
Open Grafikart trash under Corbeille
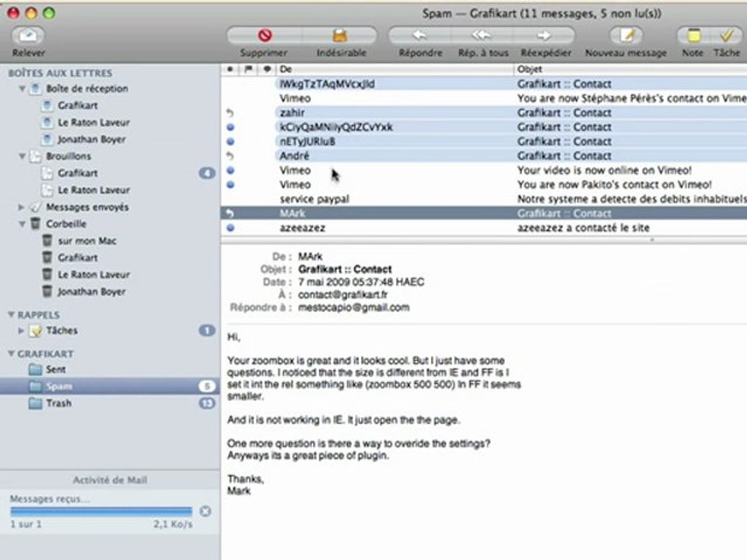77,257
